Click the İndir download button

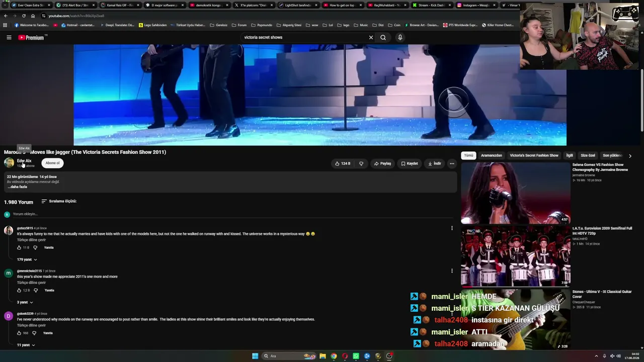(x=435, y=163)
